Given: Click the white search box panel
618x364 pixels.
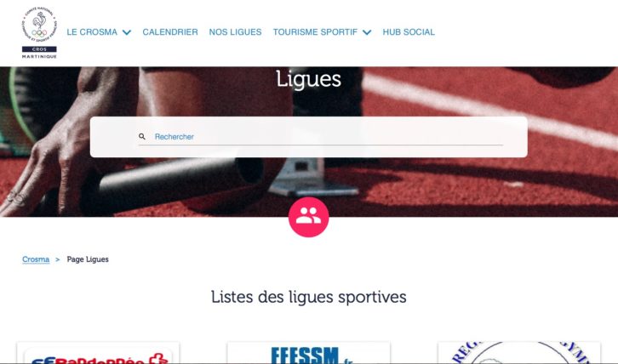Looking at the screenshot, I should [x=309, y=137].
